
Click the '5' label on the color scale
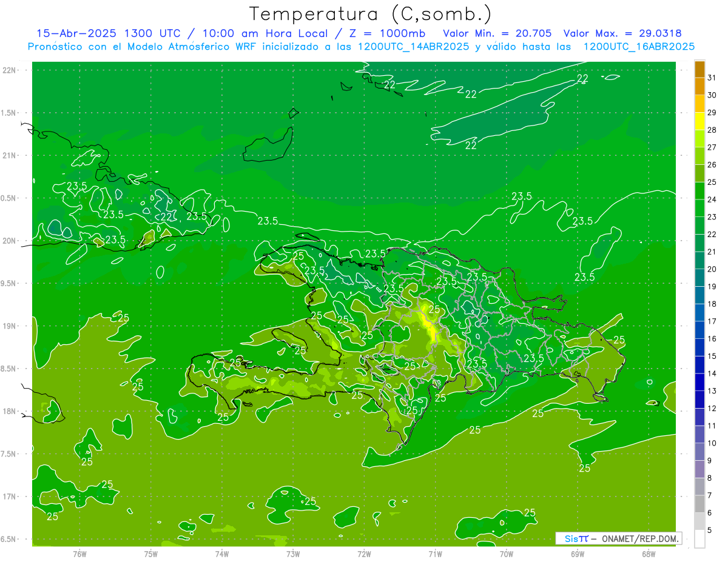pyautogui.click(x=710, y=530)
